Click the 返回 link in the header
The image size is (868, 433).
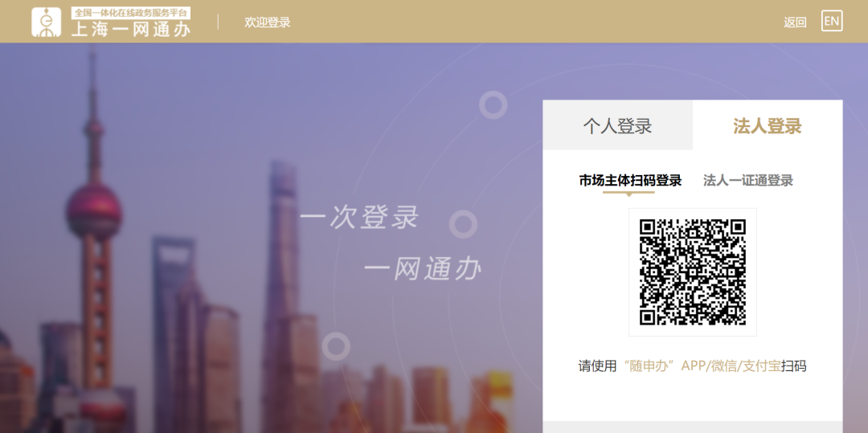click(x=795, y=22)
